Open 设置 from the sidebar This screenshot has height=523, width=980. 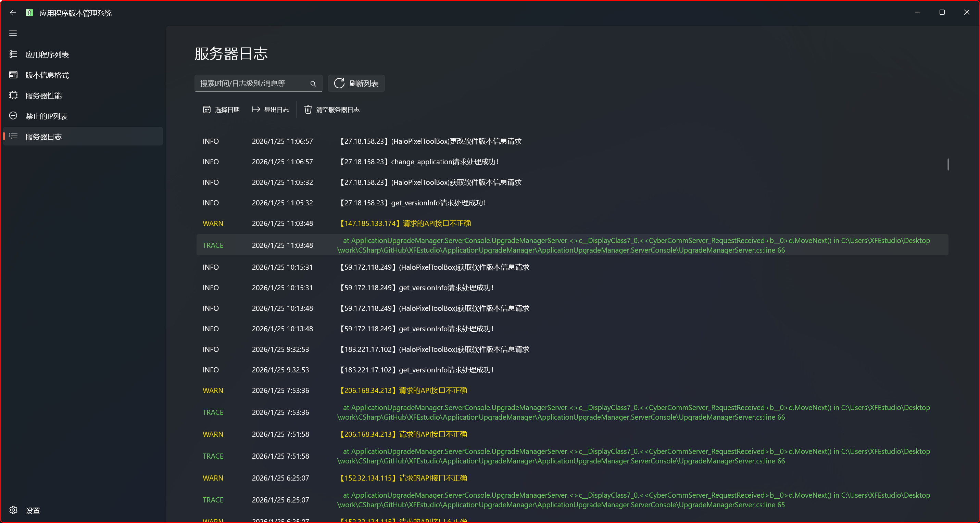pyautogui.click(x=33, y=510)
